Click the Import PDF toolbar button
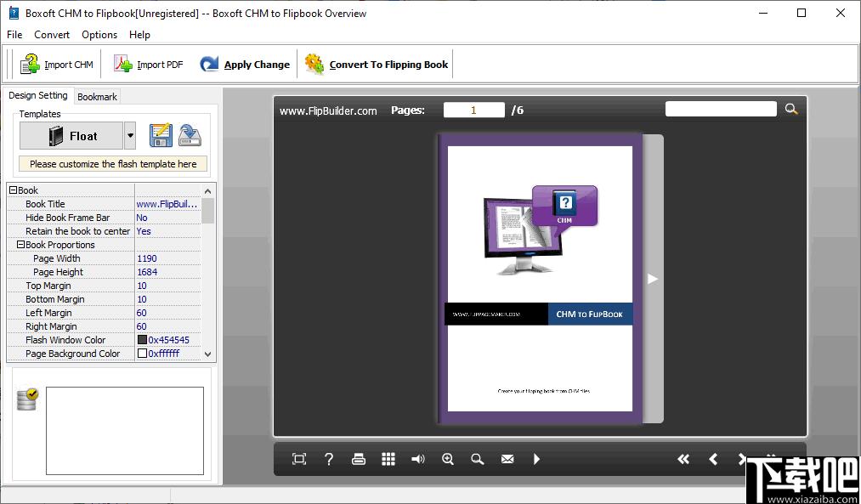861x504 pixels. point(148,65)
